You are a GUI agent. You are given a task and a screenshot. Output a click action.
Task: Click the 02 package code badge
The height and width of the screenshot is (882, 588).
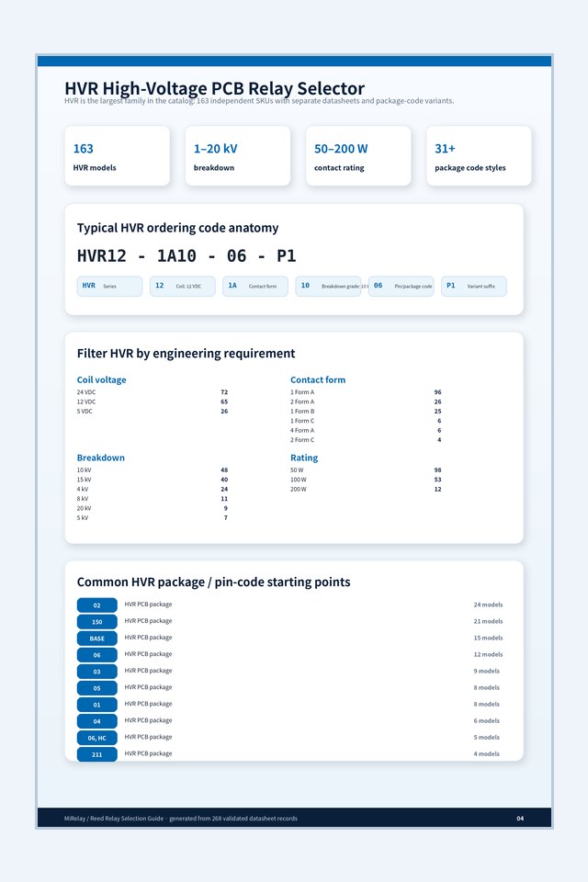(x=96, y=605)
